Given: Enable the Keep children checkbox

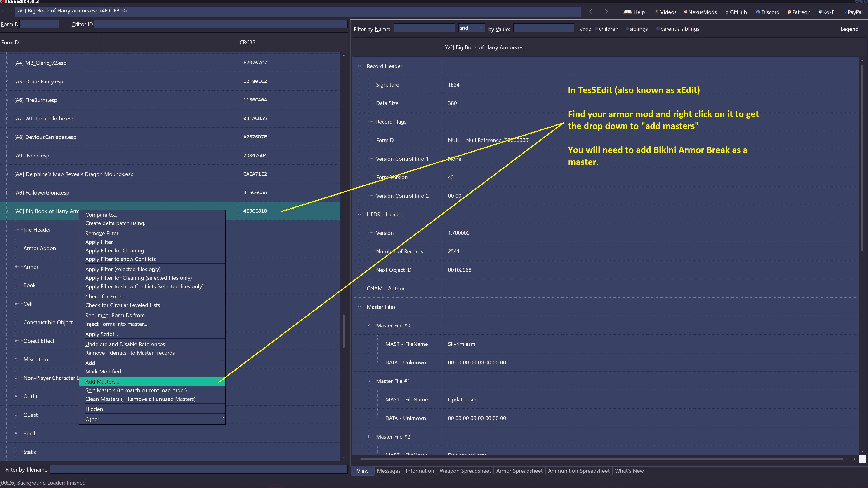Looking at the screenshot, I should click(597, 29).
